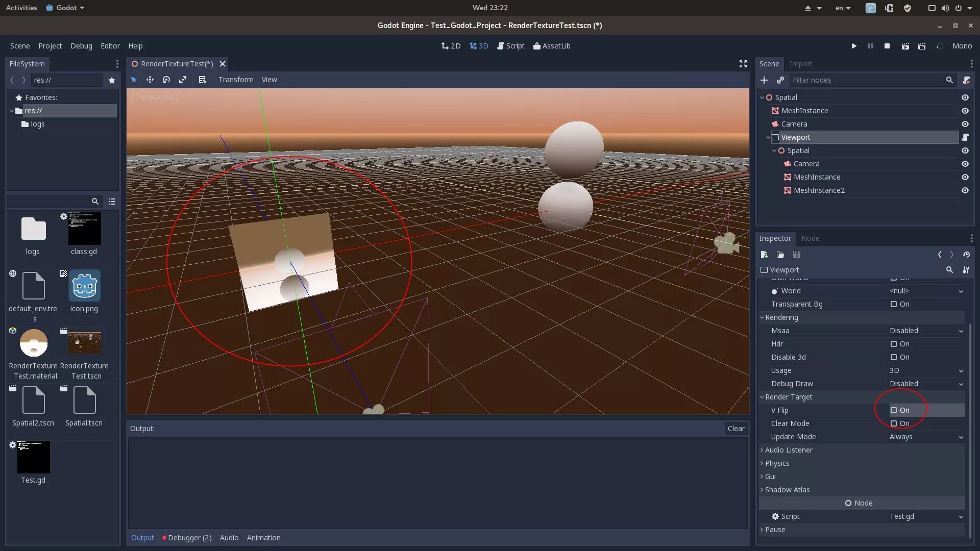Enable Disable 3d checkbox

[x=894, y=357]
